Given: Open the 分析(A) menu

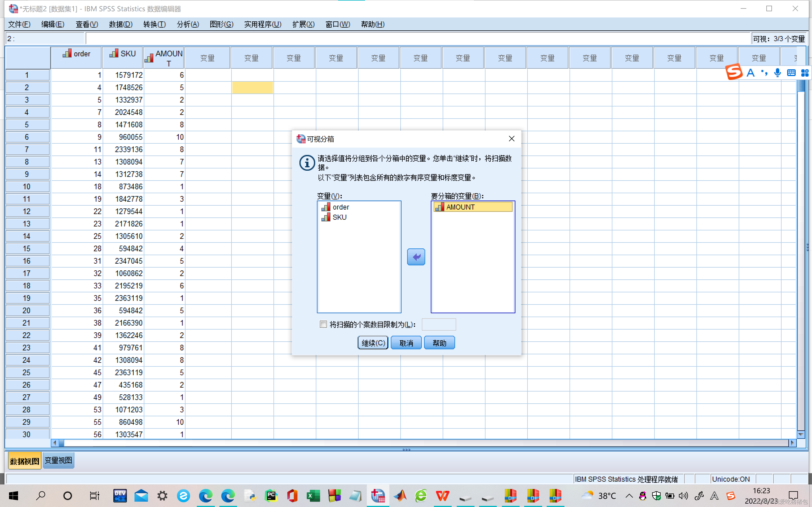Looking at the screenshot, I should click(x=187, y=24).
